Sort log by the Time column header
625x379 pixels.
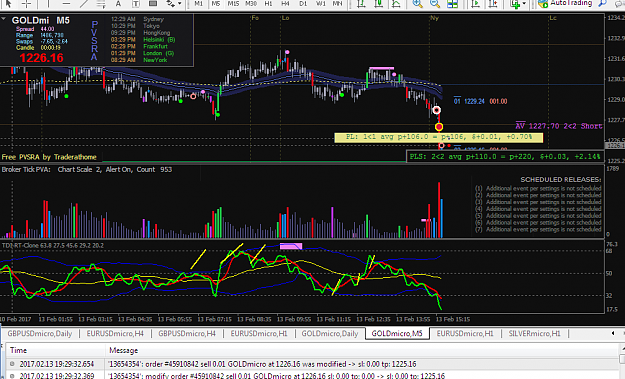56,350
